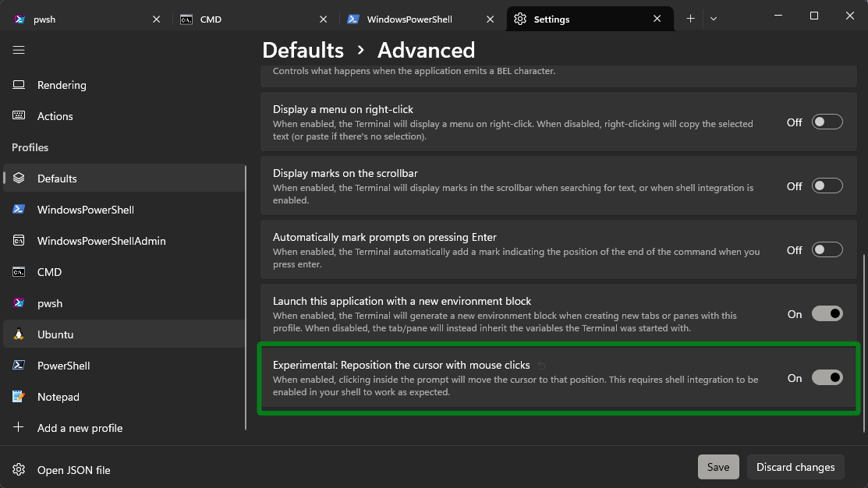Open the Rendering settings page

click(124, 85)
